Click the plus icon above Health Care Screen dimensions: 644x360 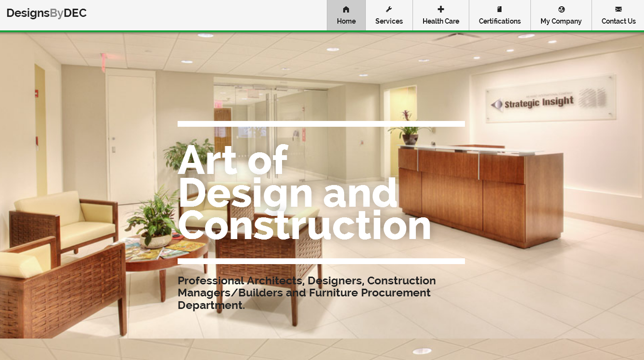pos(440,9)
